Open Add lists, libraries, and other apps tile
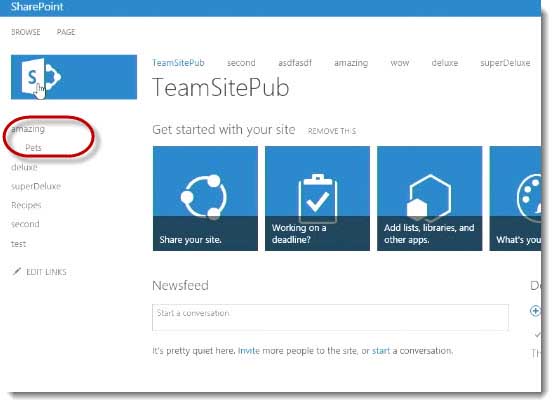The width and height of the screenshot is (556, 407). point(429,198)
